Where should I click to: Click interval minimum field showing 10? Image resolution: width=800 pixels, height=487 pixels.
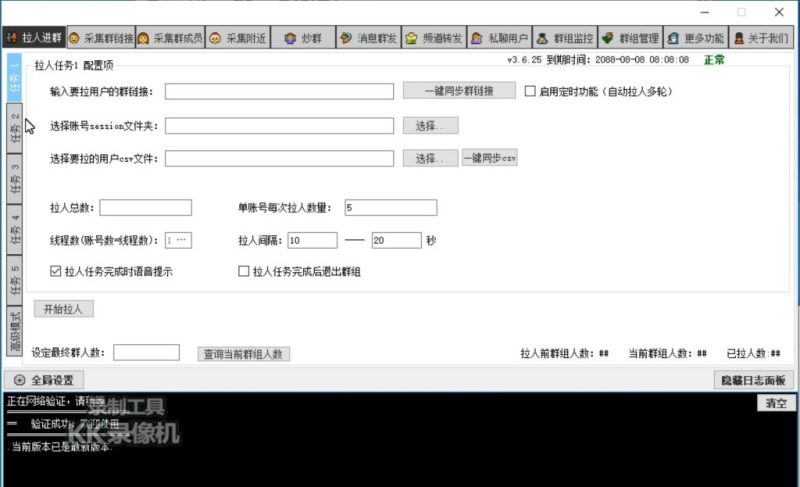pos(312,240)
